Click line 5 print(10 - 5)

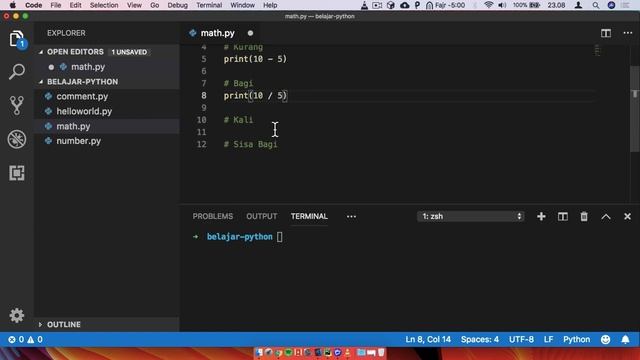pos(255,59)
